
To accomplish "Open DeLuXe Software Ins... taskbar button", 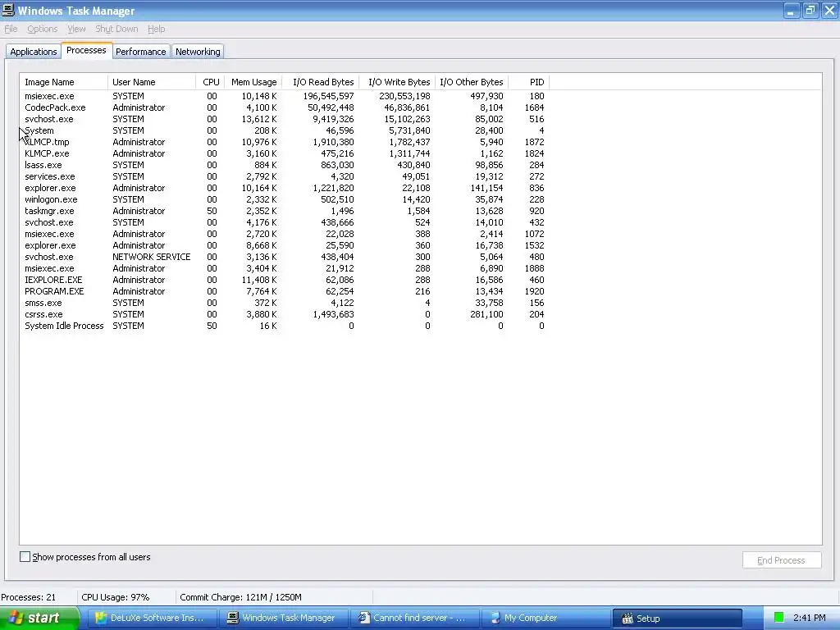I will [x=153, y=618].
